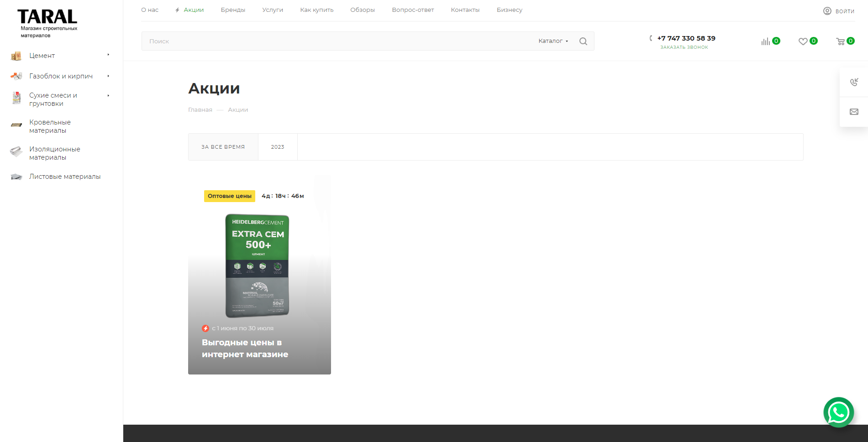Click the Заказать звонок link

pos(684,47)
